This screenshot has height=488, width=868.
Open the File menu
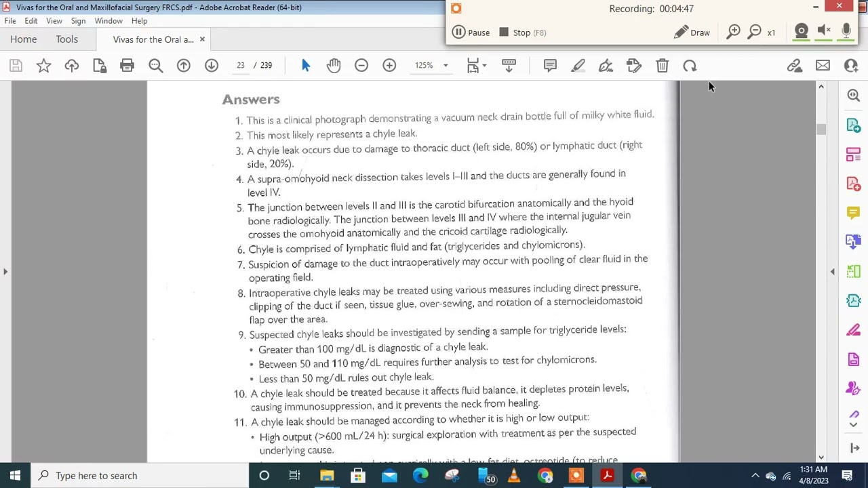(x=10, y=21)
